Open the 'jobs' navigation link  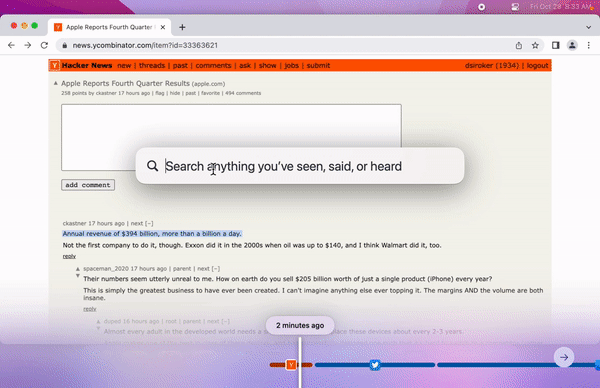point(291,65)
